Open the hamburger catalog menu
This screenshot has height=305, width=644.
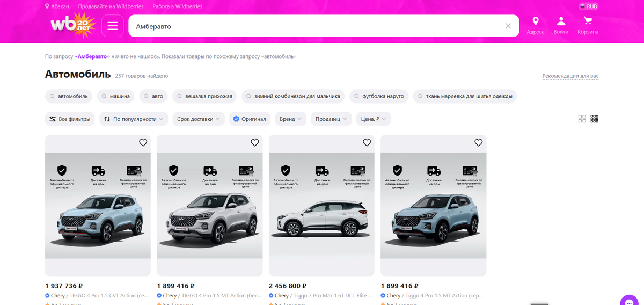(112, 26)
